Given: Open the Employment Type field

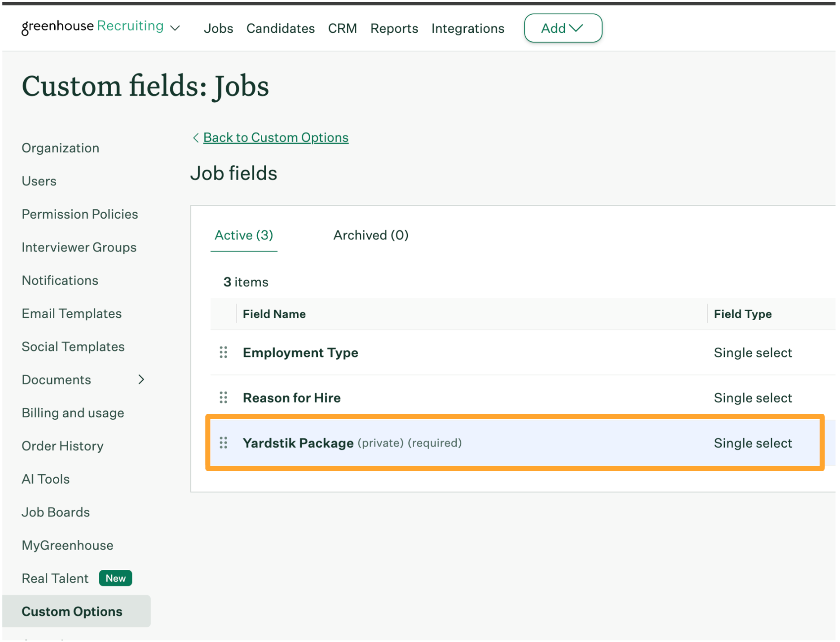Looking at the screenshot, I should click(300, 353).
